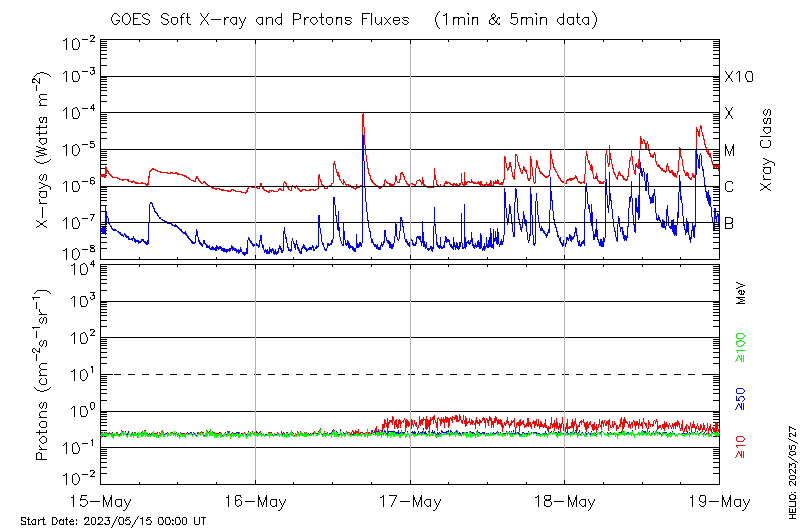The image size is (800, 530).
Task: Click the 19-May date label on time axis
Action: [718, 500]
